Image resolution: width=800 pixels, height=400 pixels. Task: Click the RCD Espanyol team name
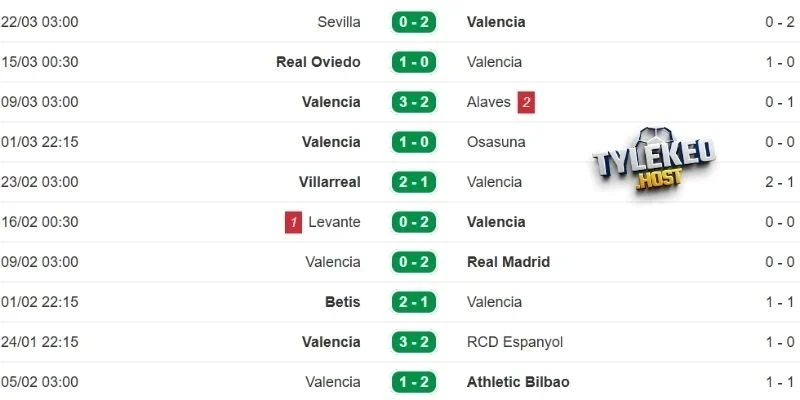point(515,342)
